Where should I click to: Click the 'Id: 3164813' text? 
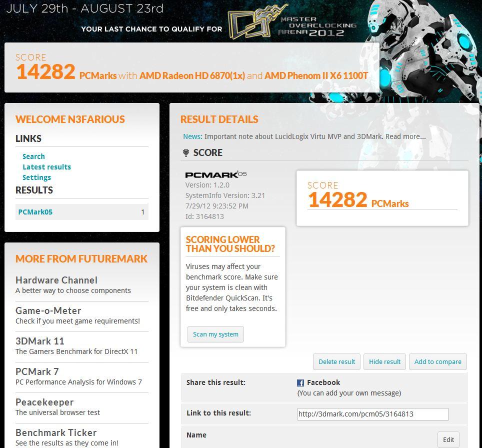point(204,216)
